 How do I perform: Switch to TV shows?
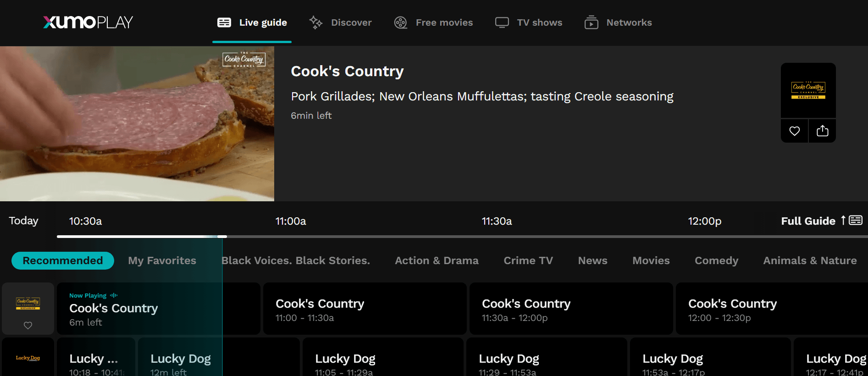(x=529, y=22)
